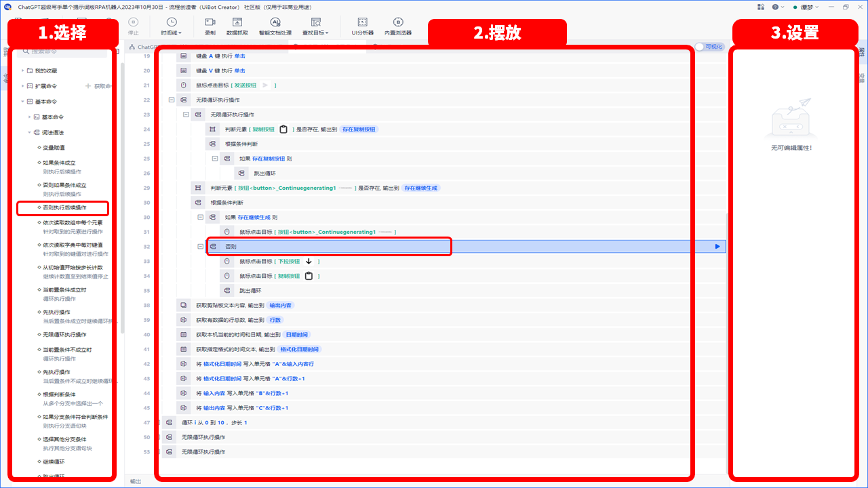868x488 pixels.
Task: Select the 选择其他分支条件 command
Action: tap(64, 439)
